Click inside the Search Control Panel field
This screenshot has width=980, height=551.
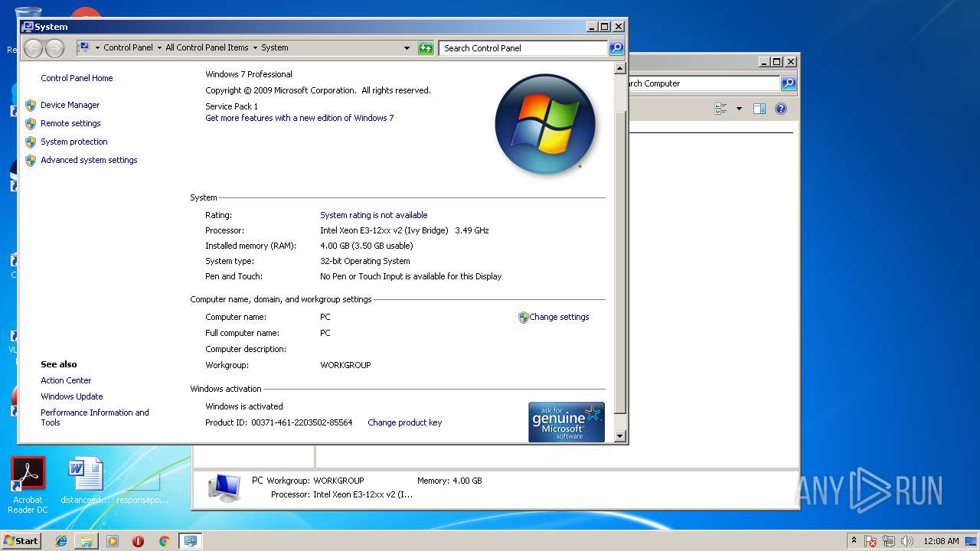pyautogui.click(x=524, y=48)
